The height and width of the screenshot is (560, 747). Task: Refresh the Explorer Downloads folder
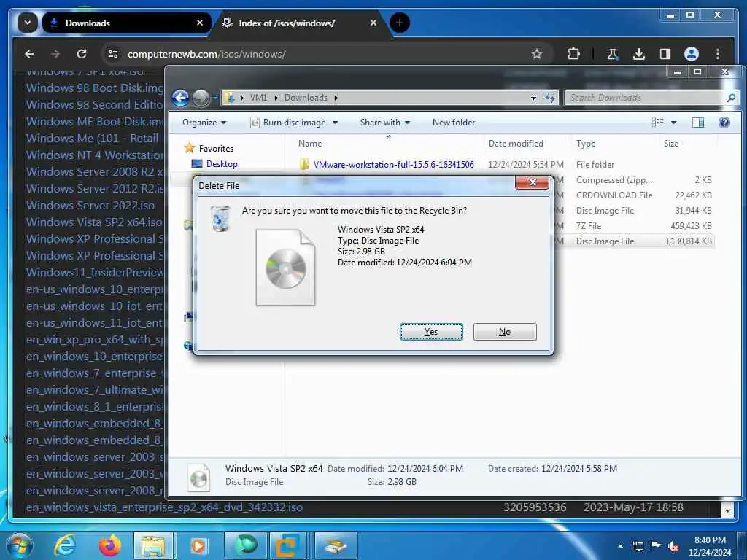[x=550, y=98]
